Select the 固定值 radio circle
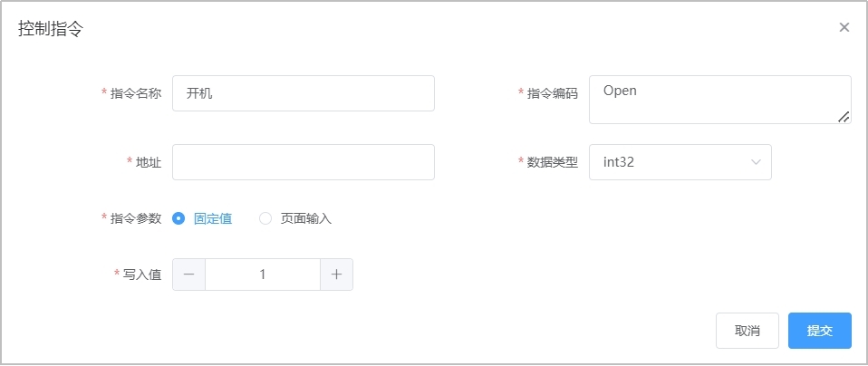868x366 pixels. click(178, 218)
